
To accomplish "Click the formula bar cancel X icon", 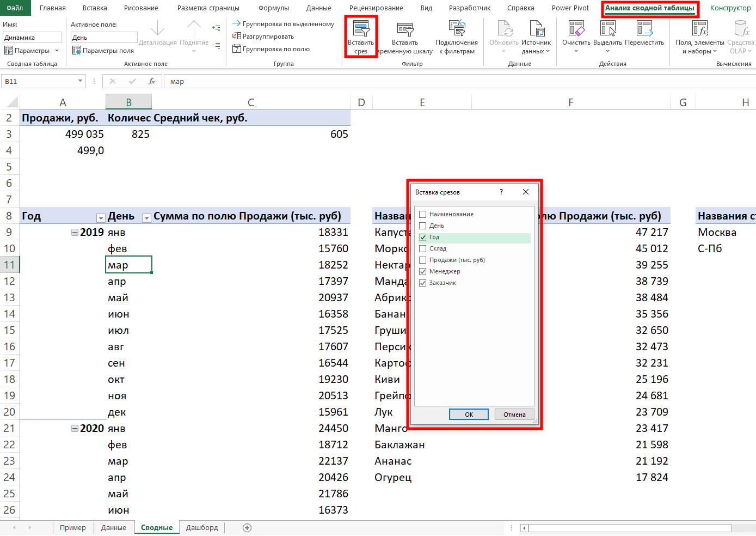I will tap(113, 81).
